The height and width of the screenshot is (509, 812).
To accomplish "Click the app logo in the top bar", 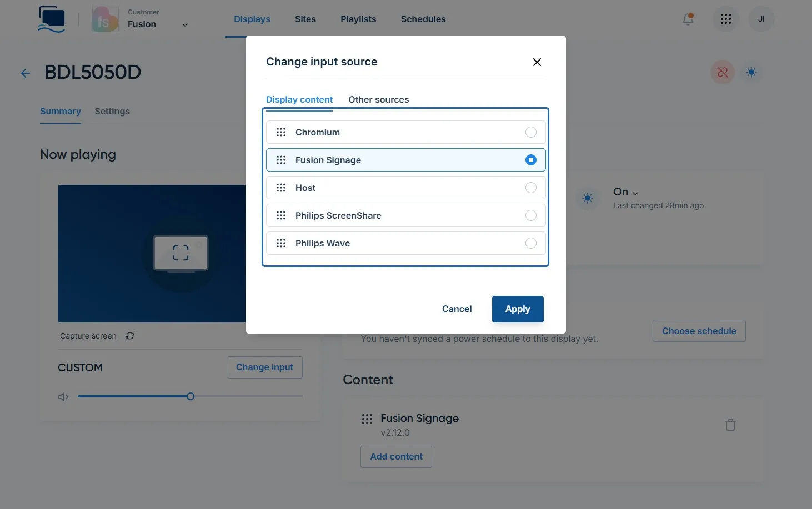I will 52,19.
